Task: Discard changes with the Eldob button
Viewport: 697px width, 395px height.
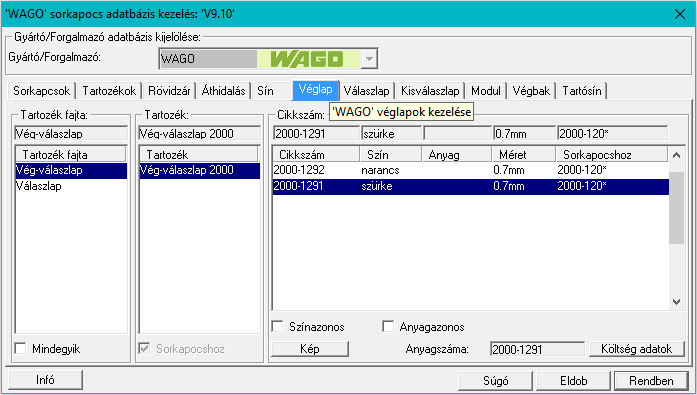Action: pos(573,381)
